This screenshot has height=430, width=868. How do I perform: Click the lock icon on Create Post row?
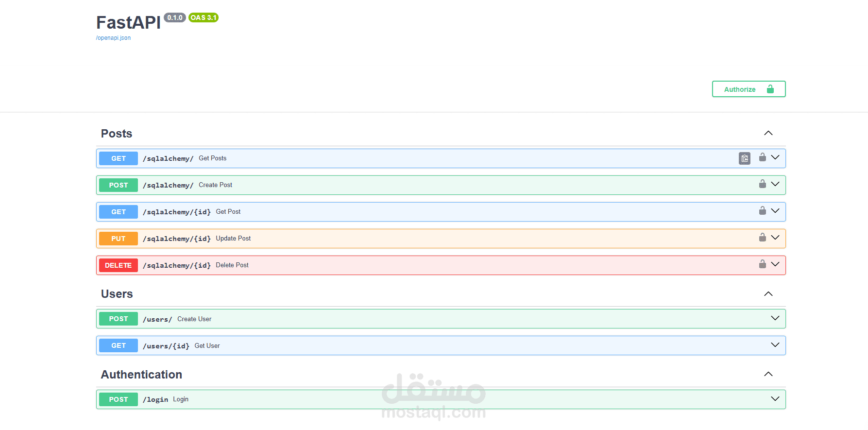pyautogui.click(x=763, y=184)
